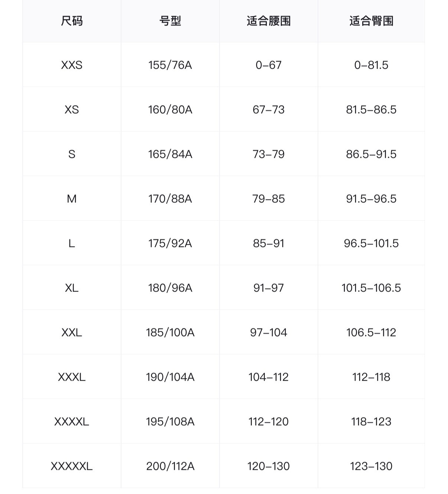Click the waist range 120–130 cell

(269, 466)
